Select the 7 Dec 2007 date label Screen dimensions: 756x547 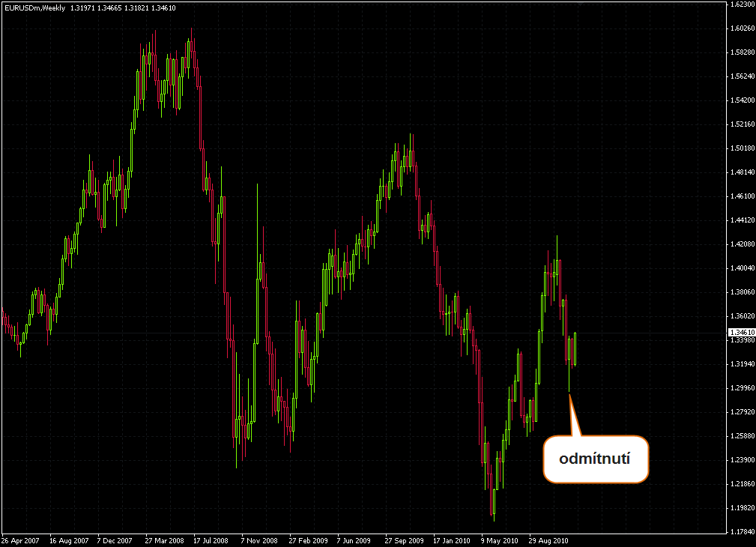115,541
